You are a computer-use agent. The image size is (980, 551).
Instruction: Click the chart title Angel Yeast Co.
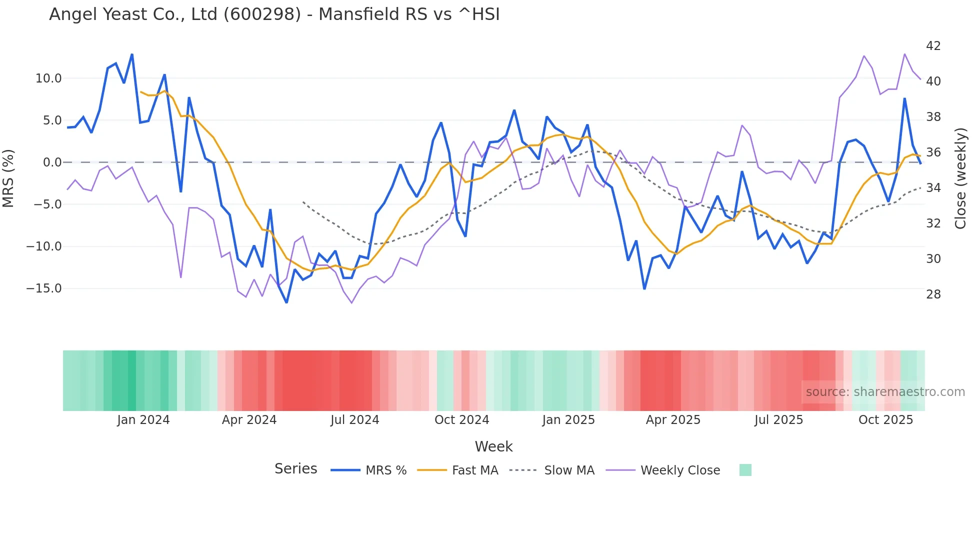tap(274, 14)
